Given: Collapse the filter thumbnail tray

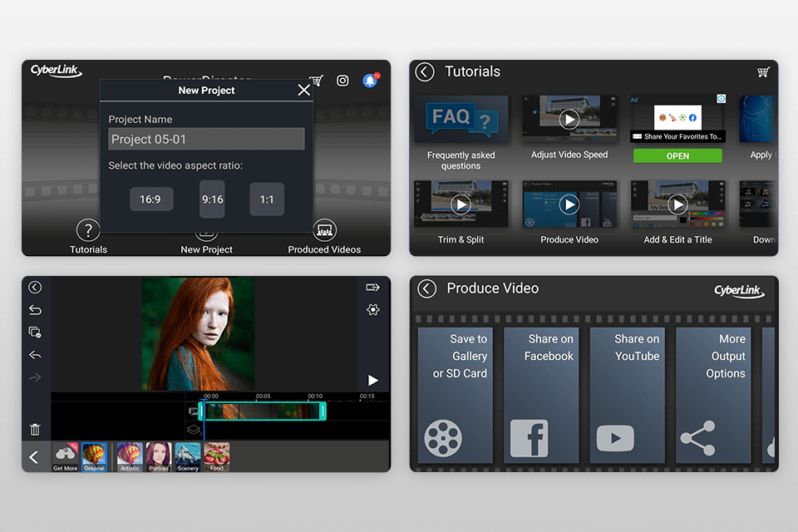Looking at the screenshot, I should point(33,457).
